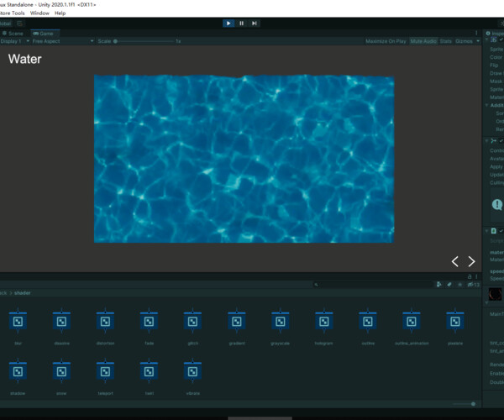Select the gradient shader asset

click(237, 327)
